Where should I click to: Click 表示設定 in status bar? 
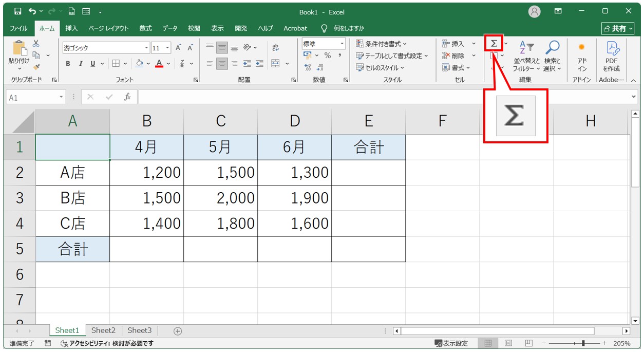pyautogui.click(x=451, y=343)
